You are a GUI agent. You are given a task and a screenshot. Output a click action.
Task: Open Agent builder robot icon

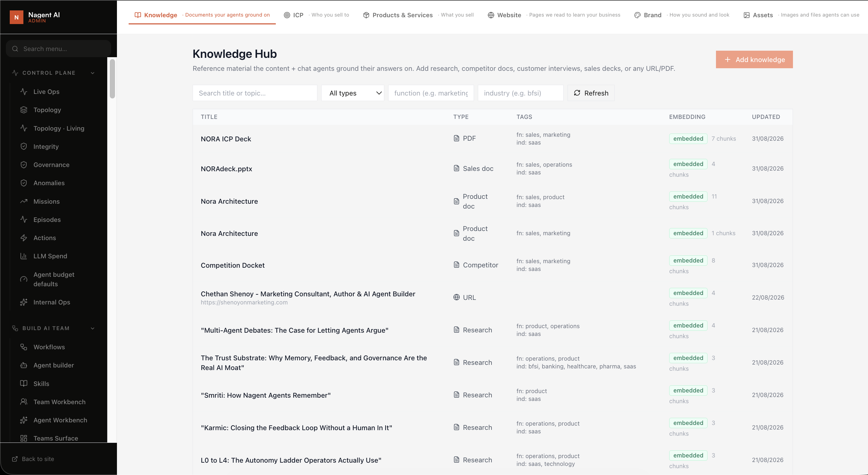24,365
